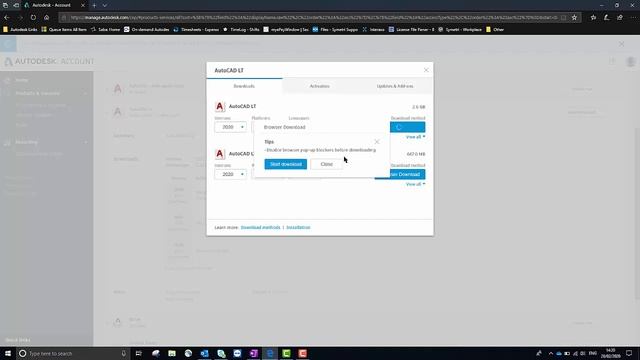
Task: Click the Autodesk Account logo
Action: click(x=49, y=61)
